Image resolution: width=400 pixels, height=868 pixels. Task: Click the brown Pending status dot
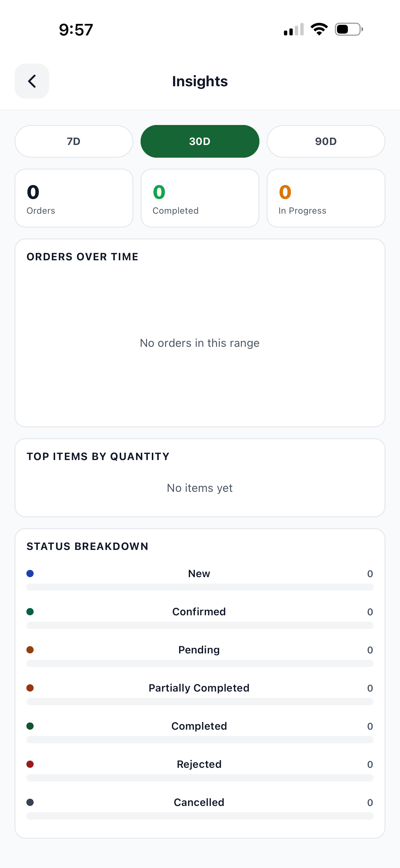(x=30, y=650)
